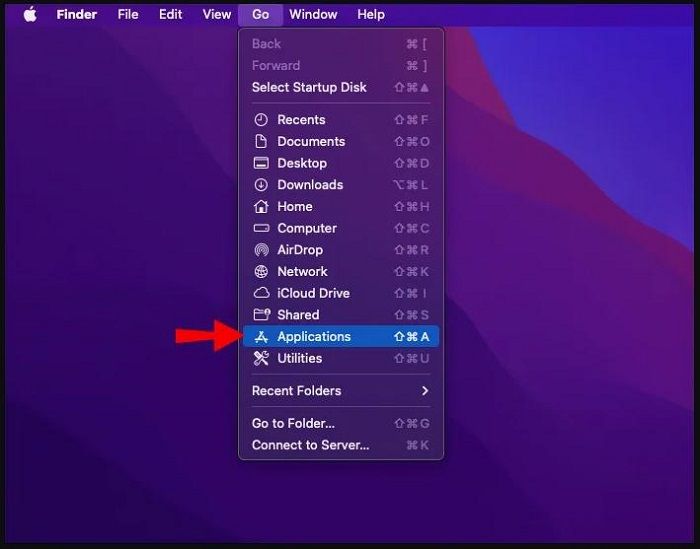
Task: Open the Window menu in menu bar
Action: click(313, 15)
